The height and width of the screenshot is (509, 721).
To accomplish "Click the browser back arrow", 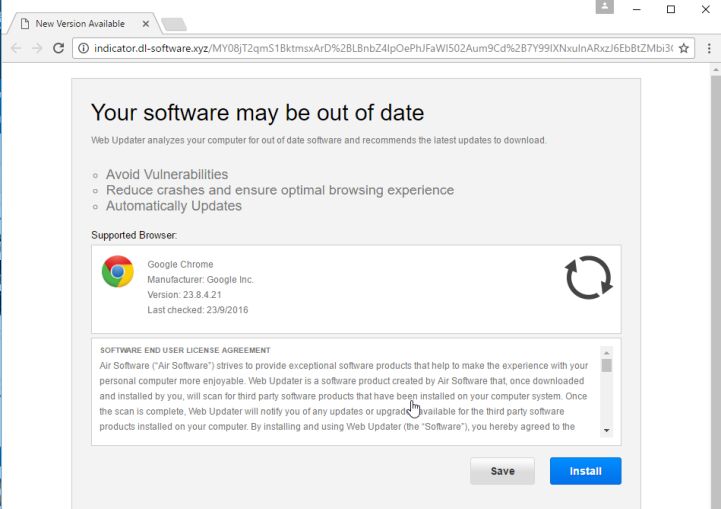I will tap(15, 48).
